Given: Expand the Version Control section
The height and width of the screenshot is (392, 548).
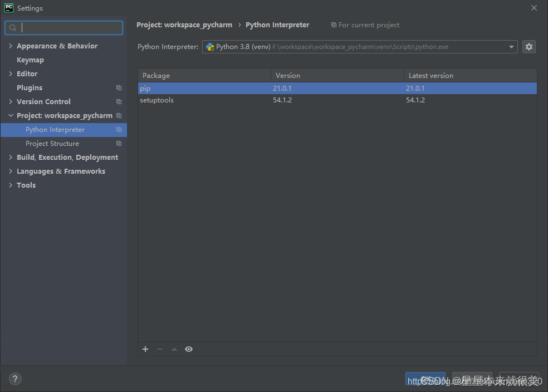Looking at the screenshot, I should point(11,102).
